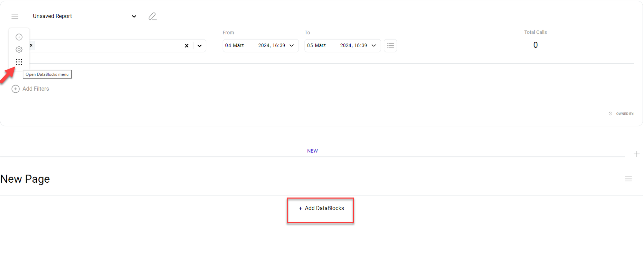Click the New Page title heading

click(x=25, y=179)
